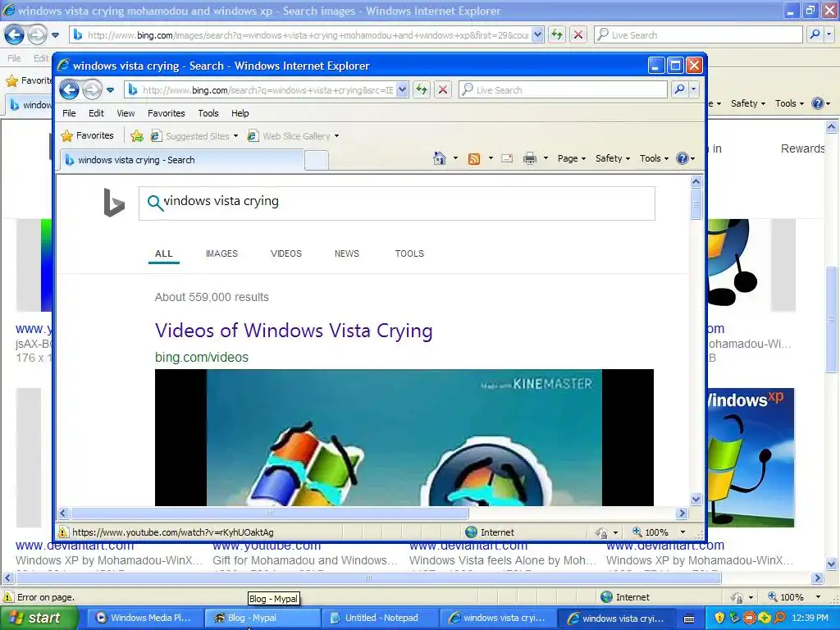Open Rewards link in background Bing page
This screenshot has height=630, width=840.
[802, 148]
